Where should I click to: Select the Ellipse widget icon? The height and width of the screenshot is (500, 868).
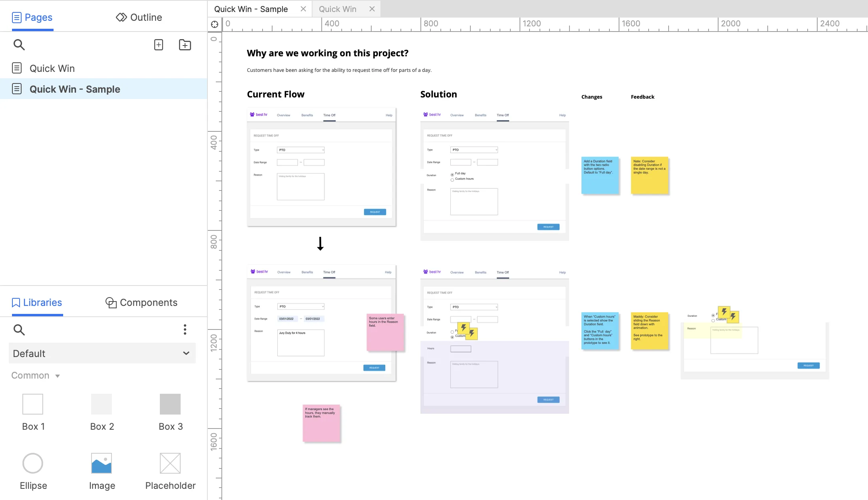tap(33, 463)
